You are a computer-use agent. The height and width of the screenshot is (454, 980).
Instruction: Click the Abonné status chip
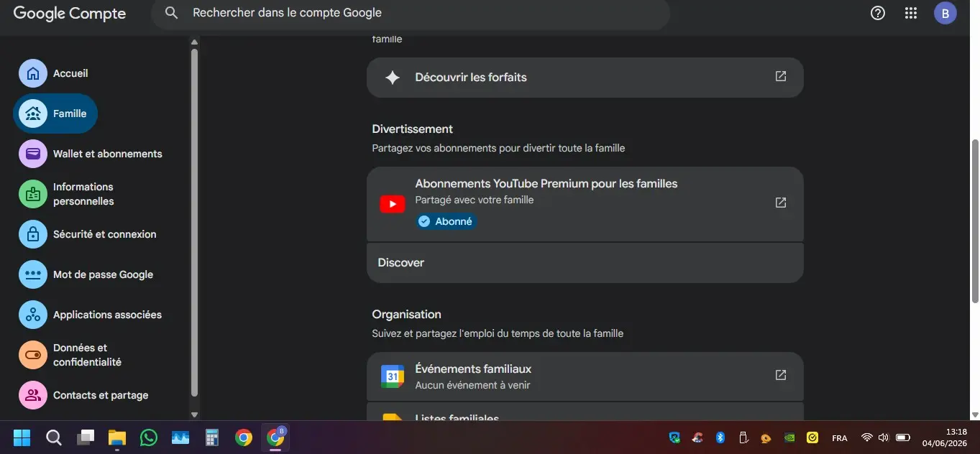click(x=446, y=221)
